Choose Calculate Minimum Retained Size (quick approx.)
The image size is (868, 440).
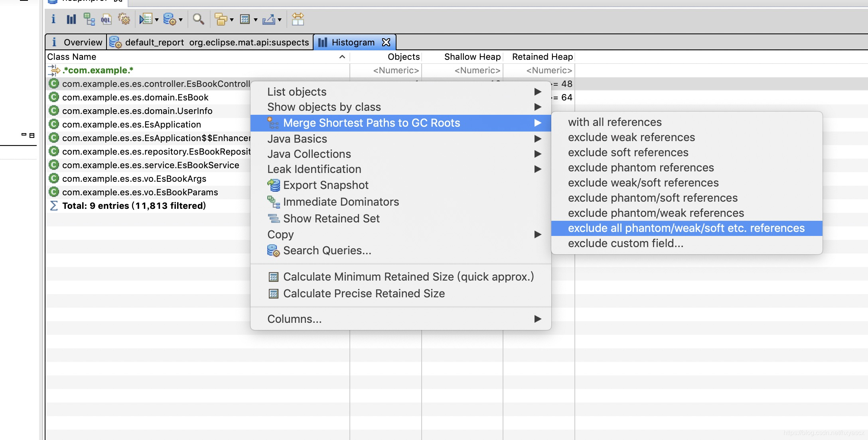pos(400,277)
